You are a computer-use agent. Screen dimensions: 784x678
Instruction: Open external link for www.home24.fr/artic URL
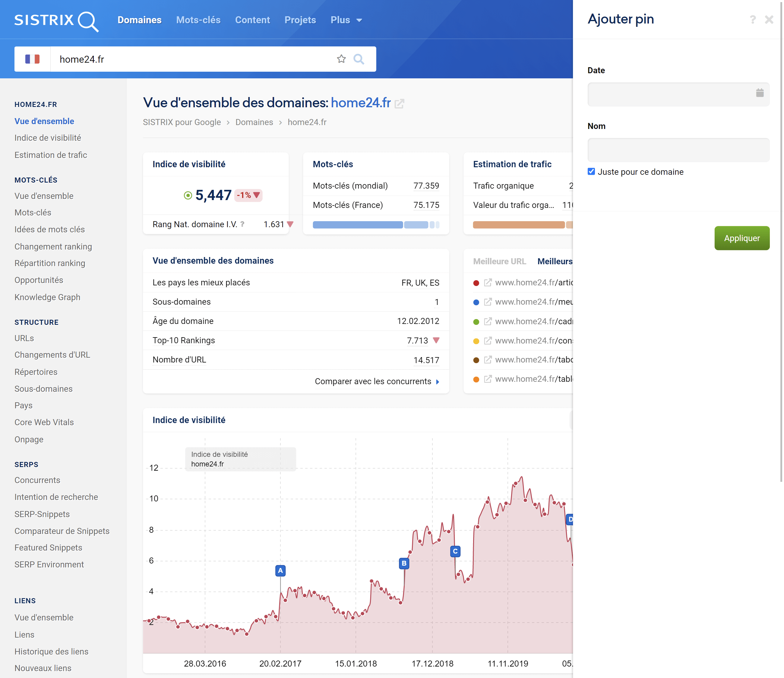coord(488,283)
